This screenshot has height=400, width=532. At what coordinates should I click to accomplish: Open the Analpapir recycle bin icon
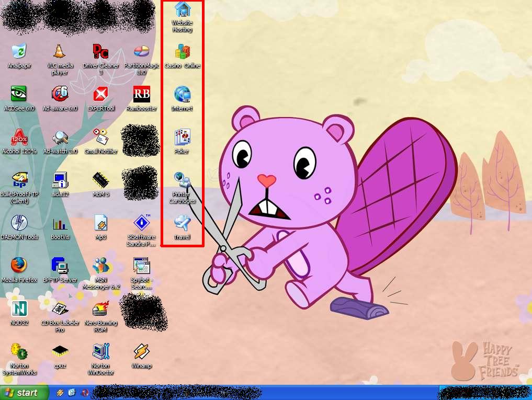[x=19, y=52]
